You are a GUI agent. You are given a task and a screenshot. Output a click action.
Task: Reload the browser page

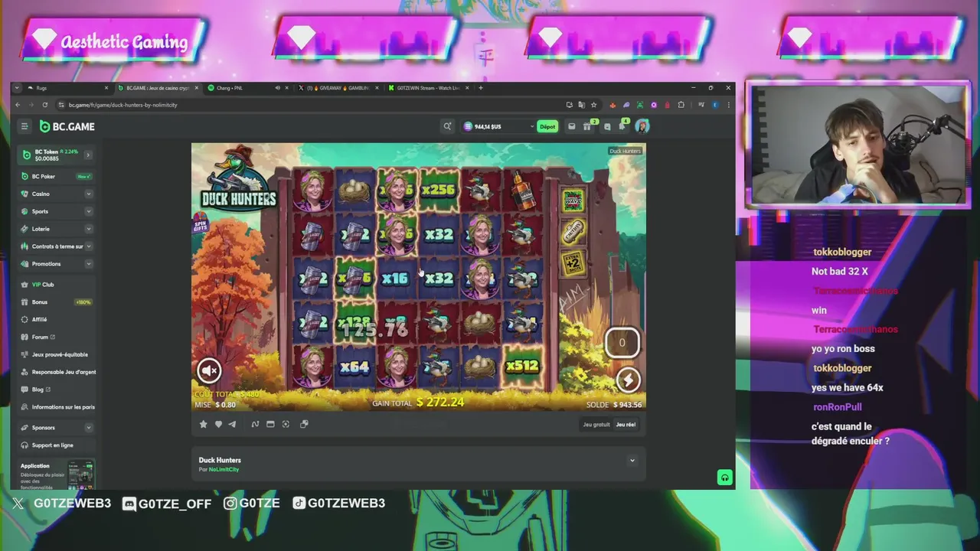[44, 105]
